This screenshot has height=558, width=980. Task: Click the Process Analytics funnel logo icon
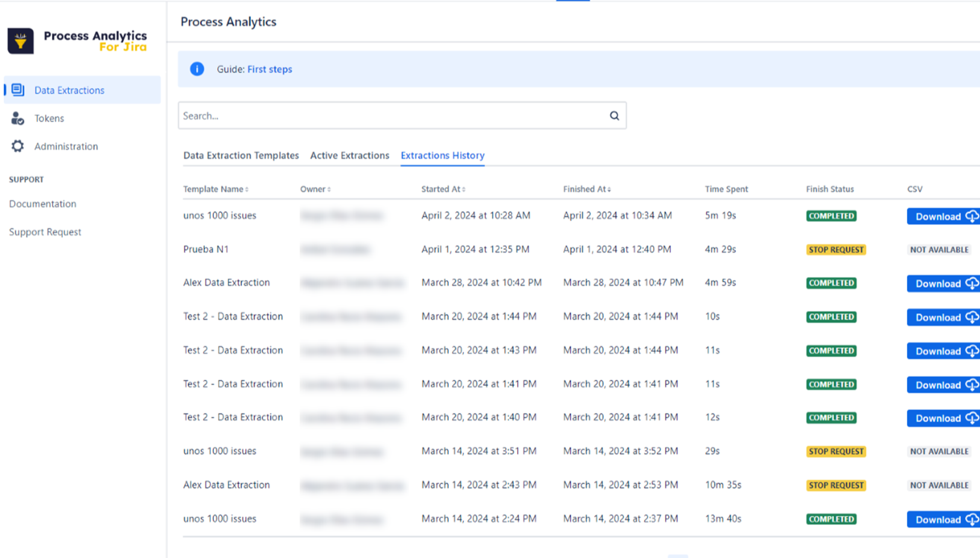[21, 41]
